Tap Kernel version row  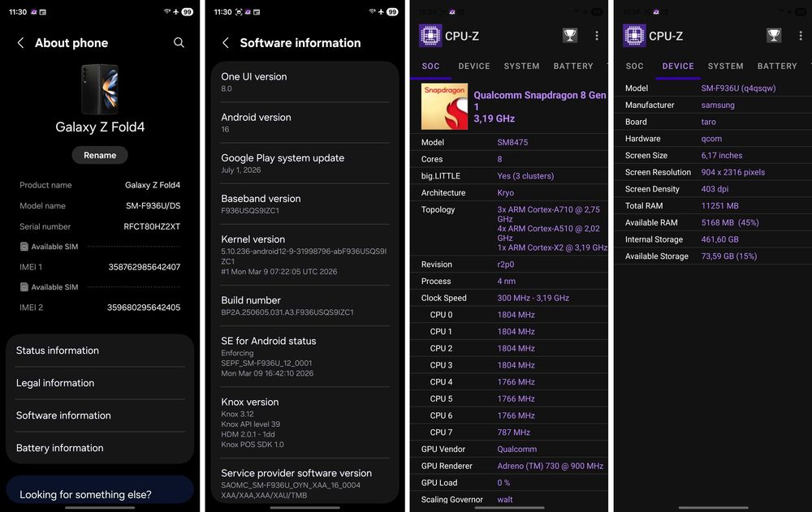click(305, 255)
